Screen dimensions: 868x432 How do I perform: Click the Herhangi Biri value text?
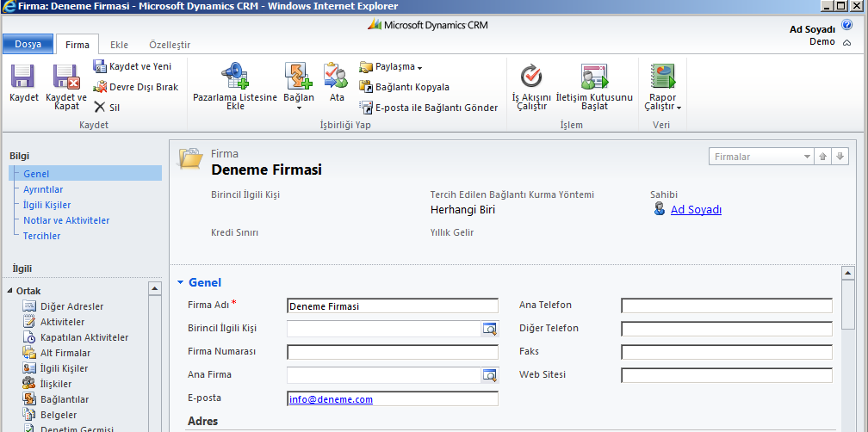click(x=462, y=210)
